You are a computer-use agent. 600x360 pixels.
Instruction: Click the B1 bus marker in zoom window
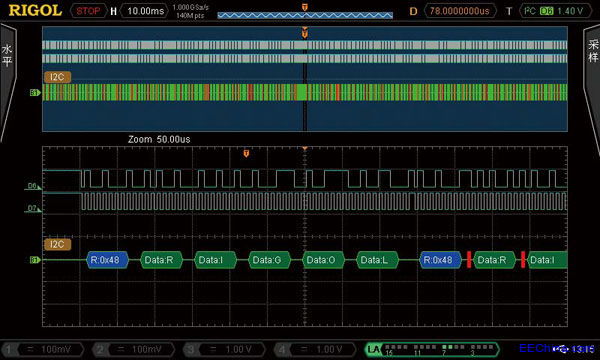[35, 260]
